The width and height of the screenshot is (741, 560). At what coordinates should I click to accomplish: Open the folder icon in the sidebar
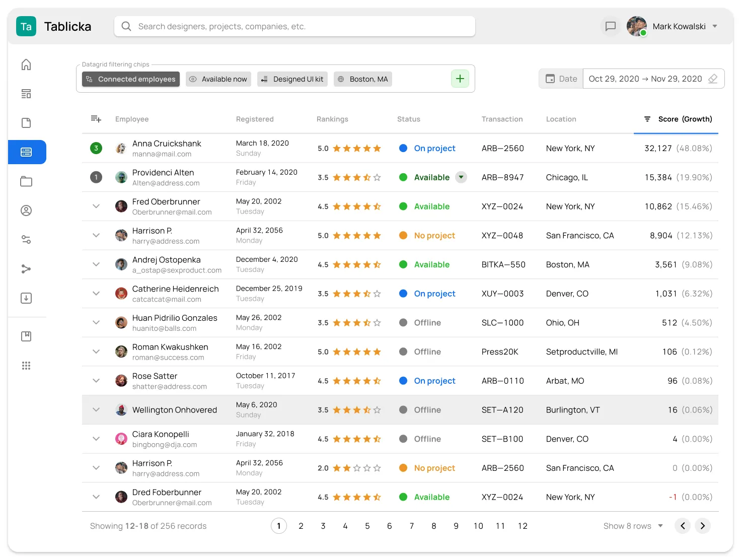point(26,181)
